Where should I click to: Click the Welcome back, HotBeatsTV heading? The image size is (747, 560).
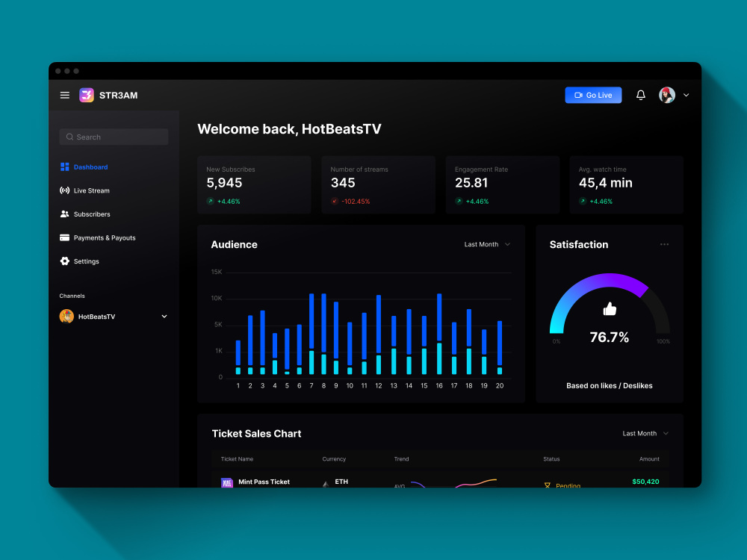click(x=289, y=129)
